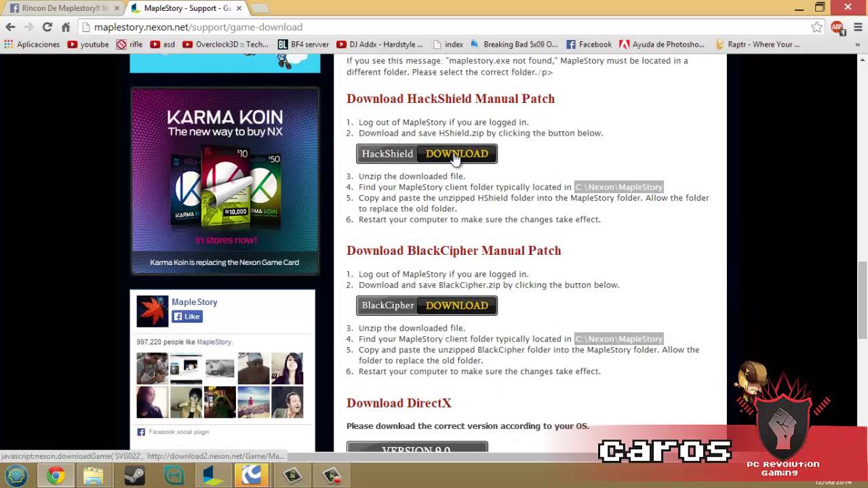This screenshot has width=868, height=488.
Task: Open Google Chrome in the taskbar
Action: [x=56, y=476]
